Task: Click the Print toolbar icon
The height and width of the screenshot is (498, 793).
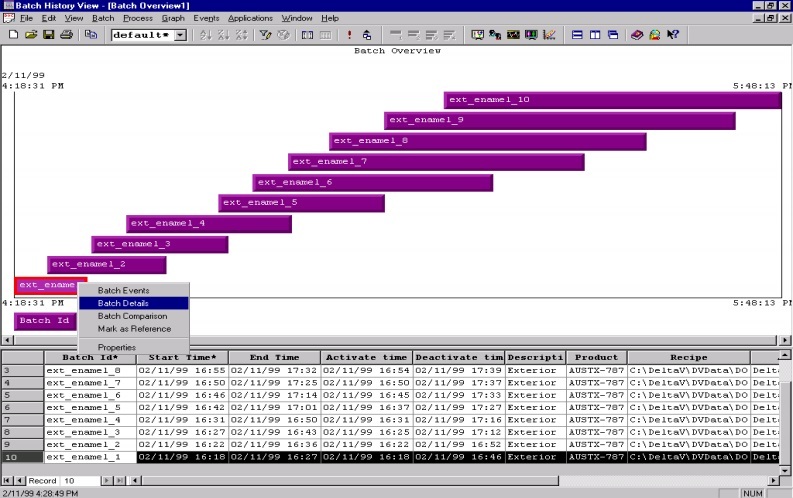Action: pyautogui.click(x=65, y=35)
